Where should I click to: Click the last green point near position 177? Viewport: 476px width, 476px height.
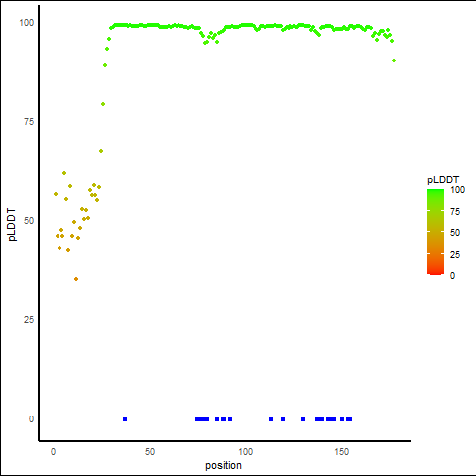pos(394,60)
